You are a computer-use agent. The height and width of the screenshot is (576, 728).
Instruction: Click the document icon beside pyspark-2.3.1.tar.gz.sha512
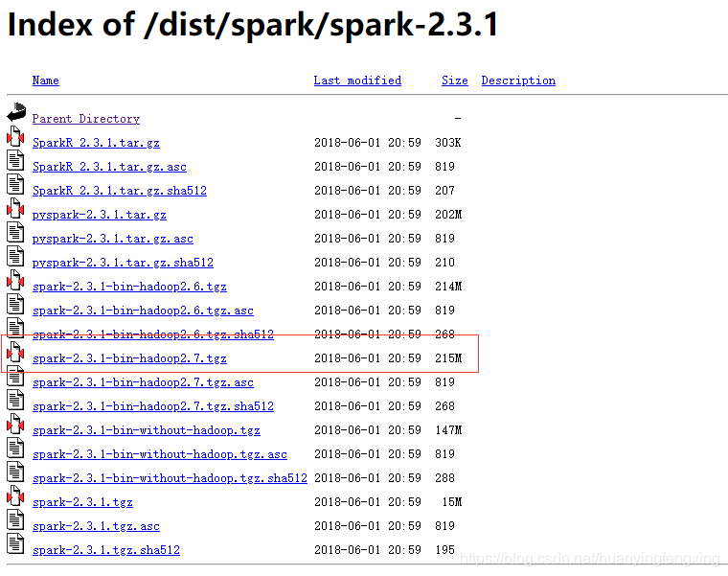click(15, 257)
